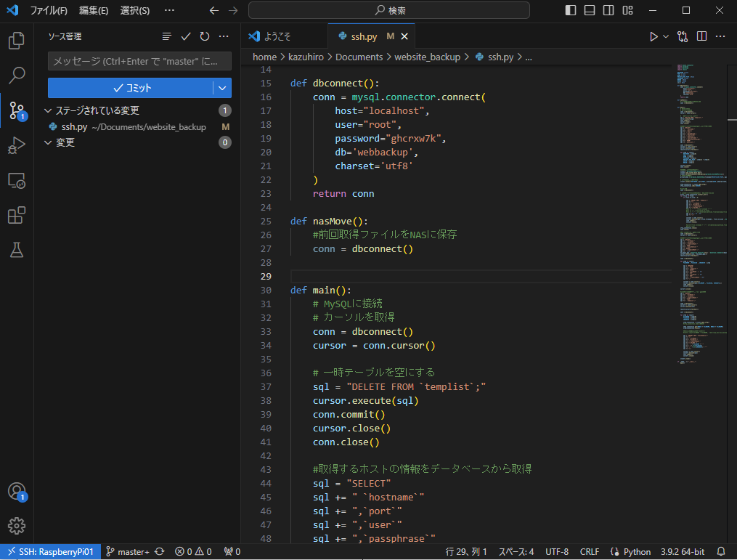
Task: Toggle the primary side bar layout button
Action: pyautogui.click(x=571, y=11)
